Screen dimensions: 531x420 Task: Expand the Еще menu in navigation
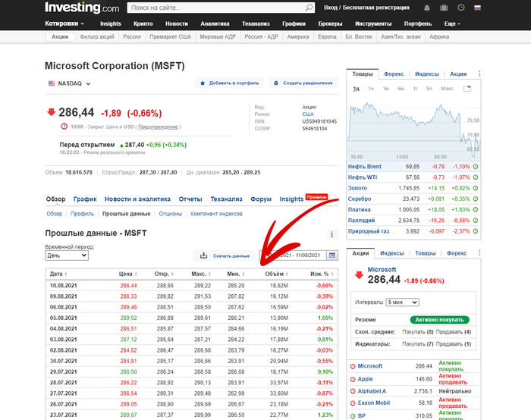click(452, 24)
